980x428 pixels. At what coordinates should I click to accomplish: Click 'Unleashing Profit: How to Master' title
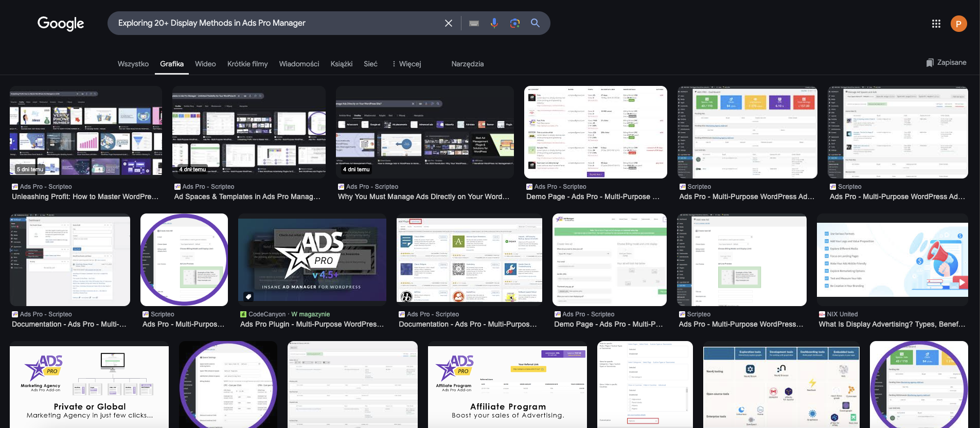point(85,197)
